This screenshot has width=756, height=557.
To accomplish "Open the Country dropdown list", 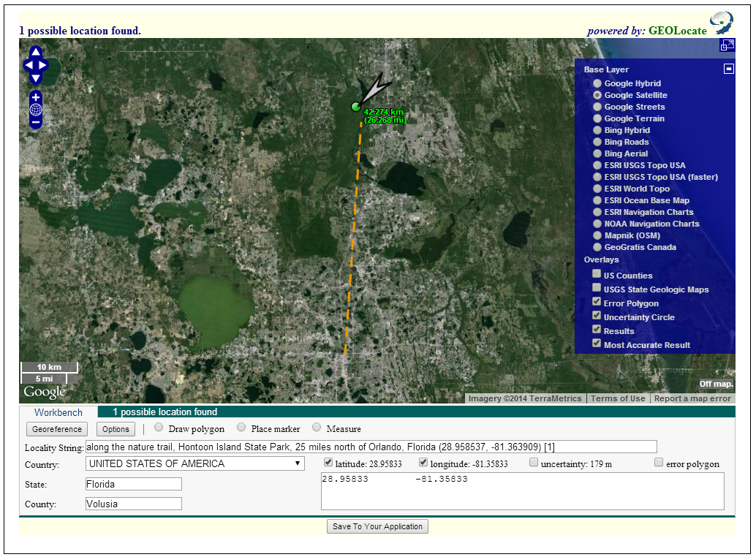I will click(x=194, y=463).
